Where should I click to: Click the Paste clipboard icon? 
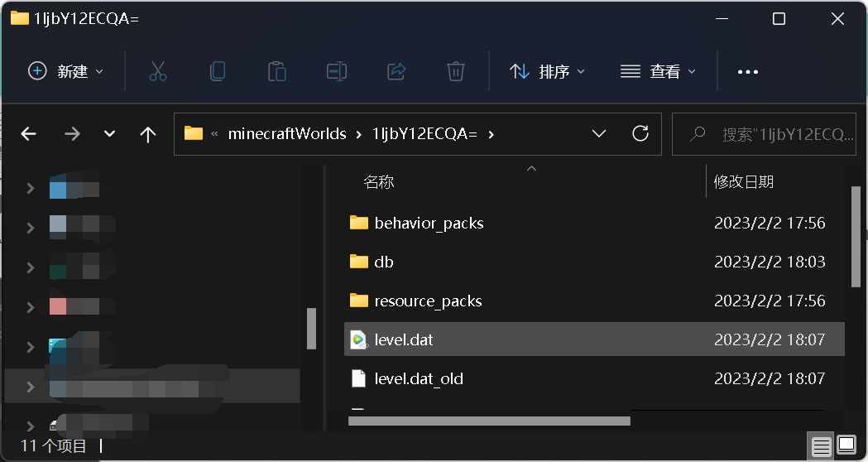click(x=277, y=71)
